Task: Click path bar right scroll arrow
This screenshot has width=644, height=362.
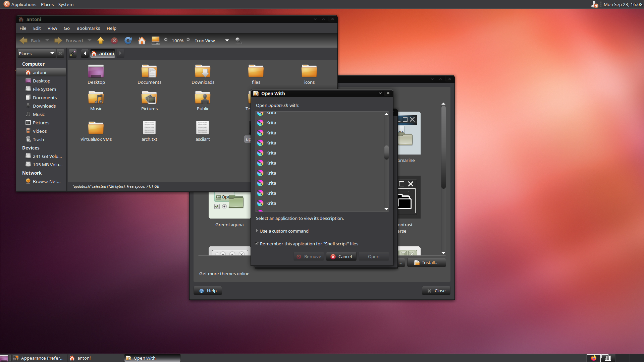Action: pos(120,53)
